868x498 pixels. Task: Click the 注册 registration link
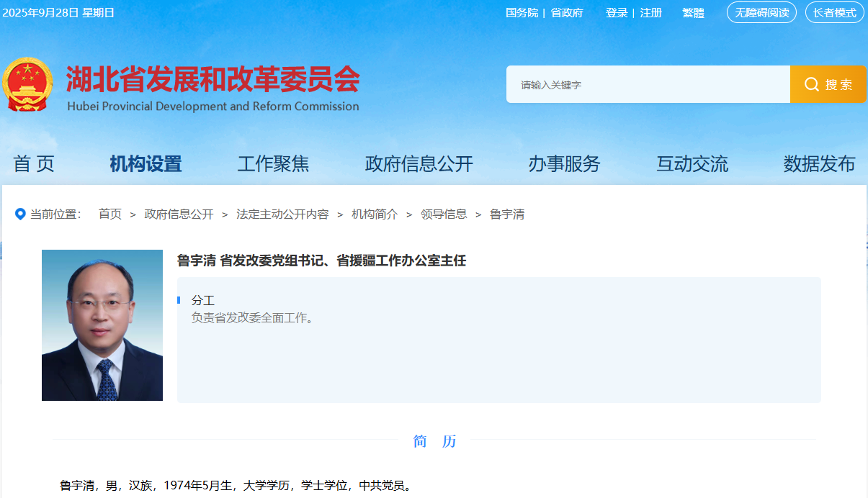650,12
